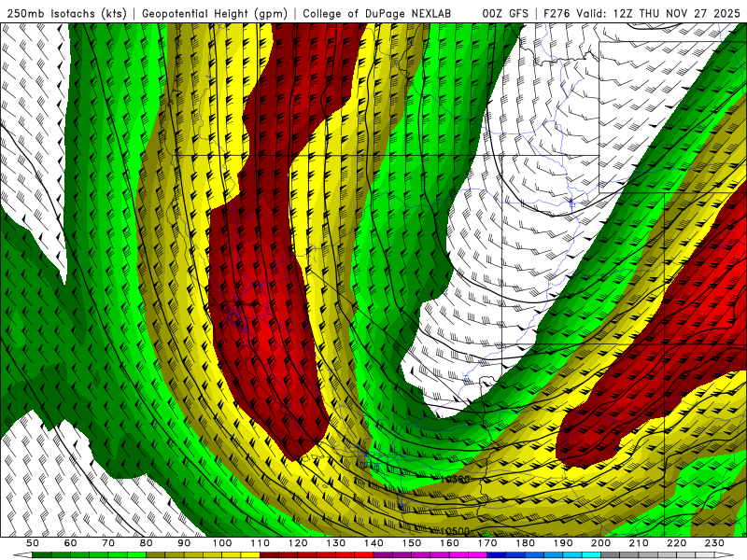This screenshot has height=560, width=747.
Task: Click the '200' color scale label
Action: pyautogui.click(x=600, y=543)
